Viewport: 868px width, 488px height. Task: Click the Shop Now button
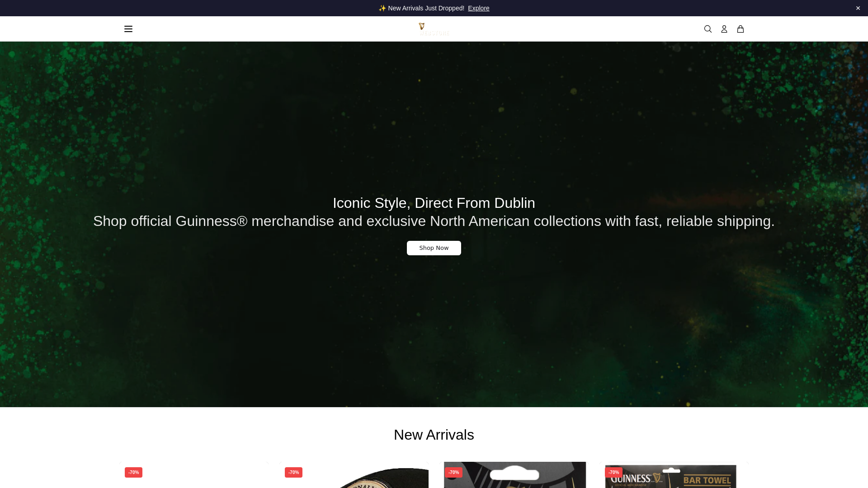[434, 248]
